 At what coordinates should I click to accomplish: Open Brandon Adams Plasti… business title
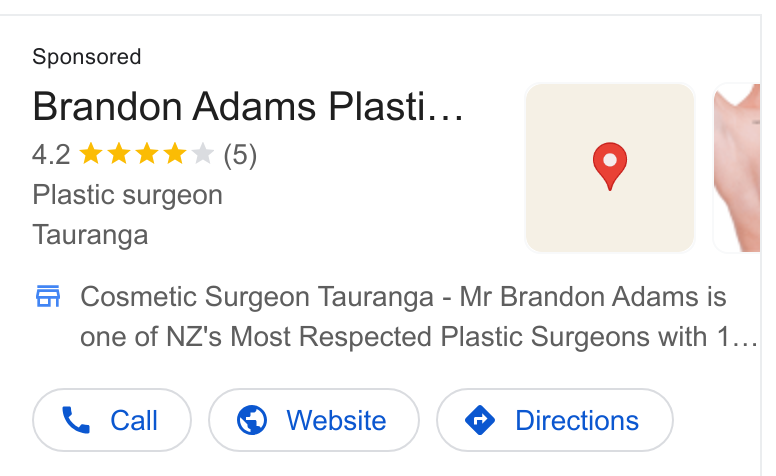pyautogui.click(x=248, y=106)
